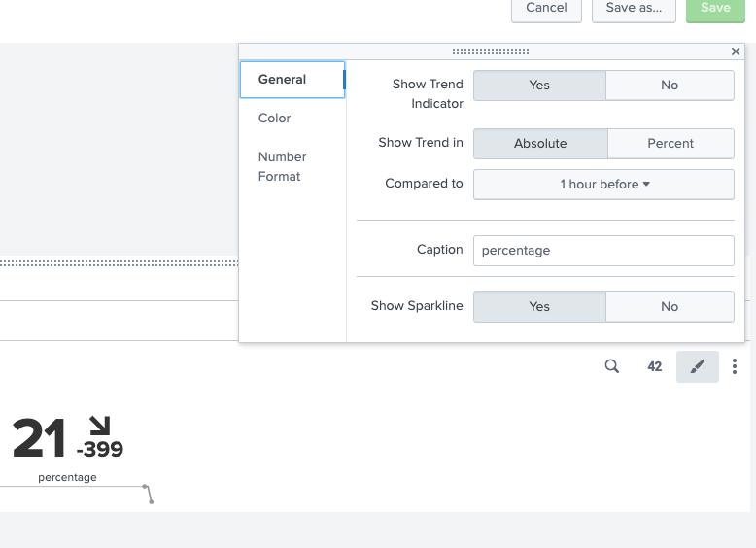
Task: Switch to the Color tab
Action: (x=275, y=118)
